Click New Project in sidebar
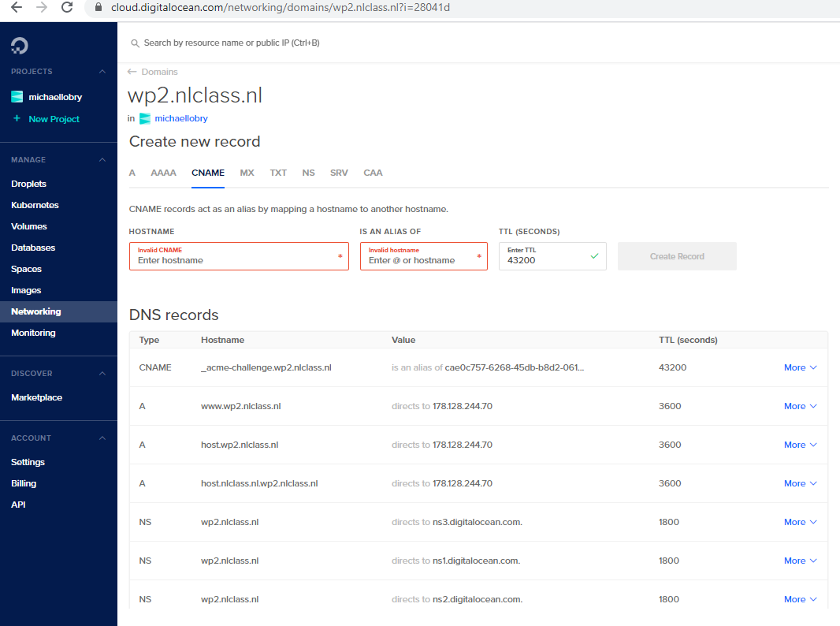This screenshot has width=840, height=626. (x=54, y=119)
